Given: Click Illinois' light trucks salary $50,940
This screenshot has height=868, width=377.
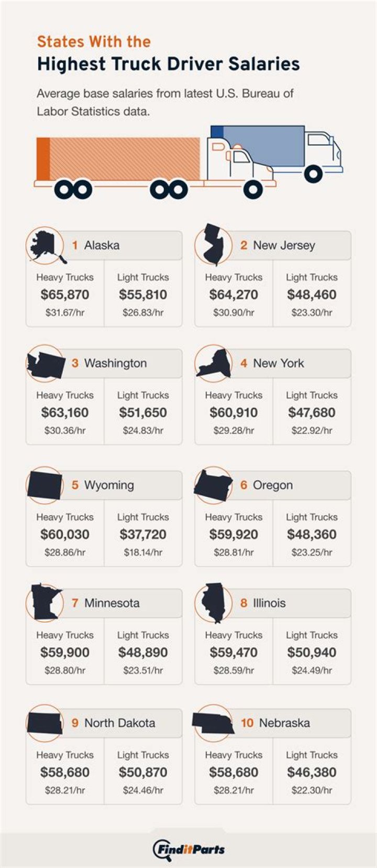Looking at the screenshot, I should [x=312, y=653].
